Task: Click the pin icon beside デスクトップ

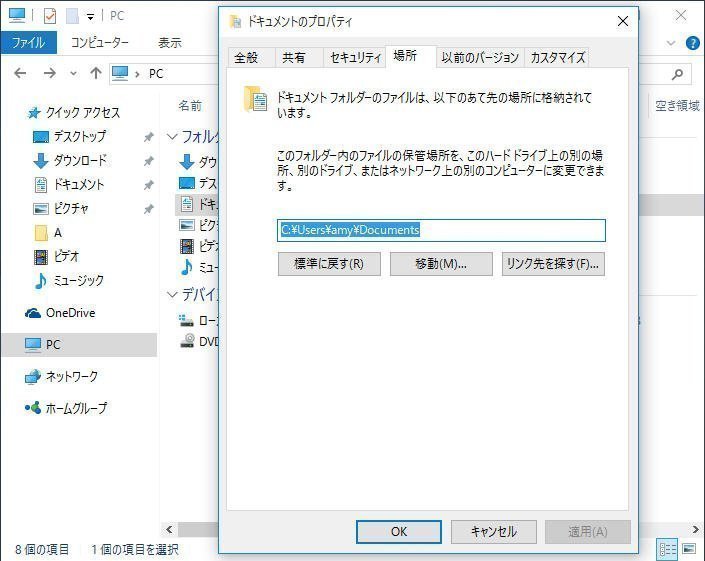Action: click(149, 137)
